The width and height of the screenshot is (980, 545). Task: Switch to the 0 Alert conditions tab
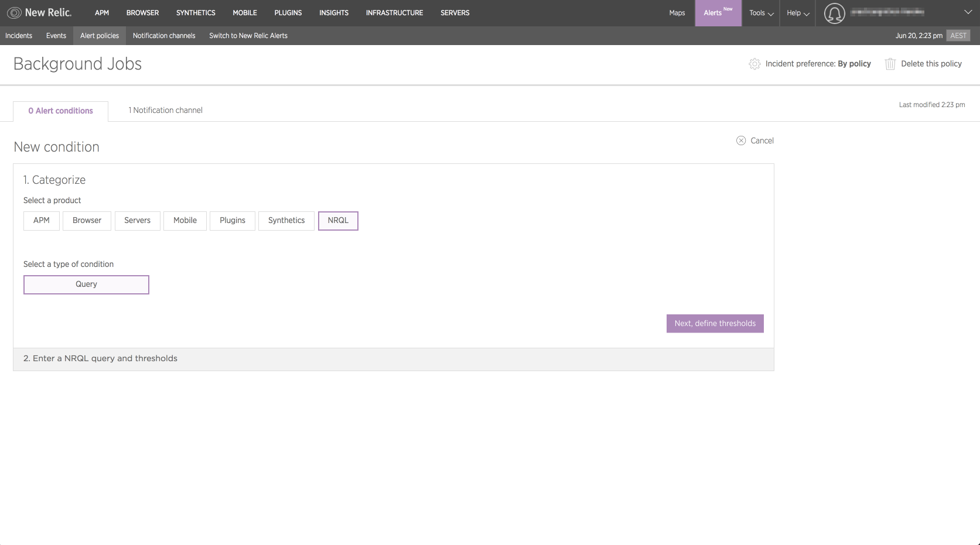pyautogui.click(x=61, y=111)
